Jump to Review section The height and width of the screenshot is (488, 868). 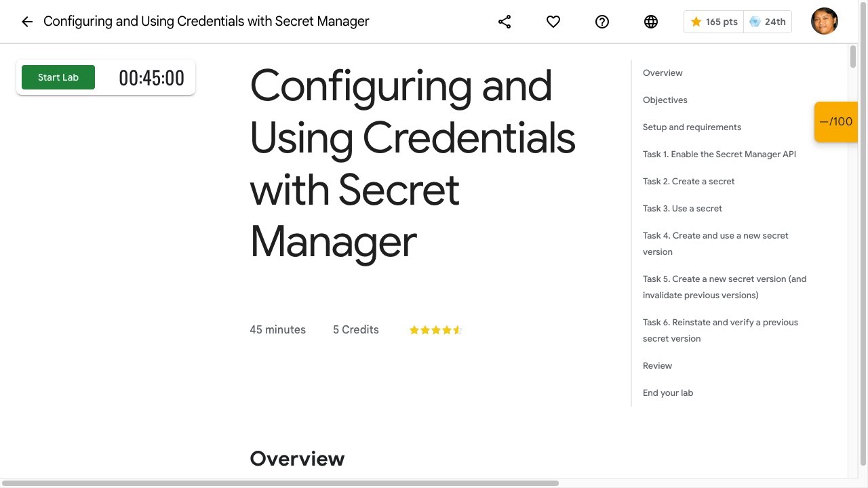tap(657, 365)
